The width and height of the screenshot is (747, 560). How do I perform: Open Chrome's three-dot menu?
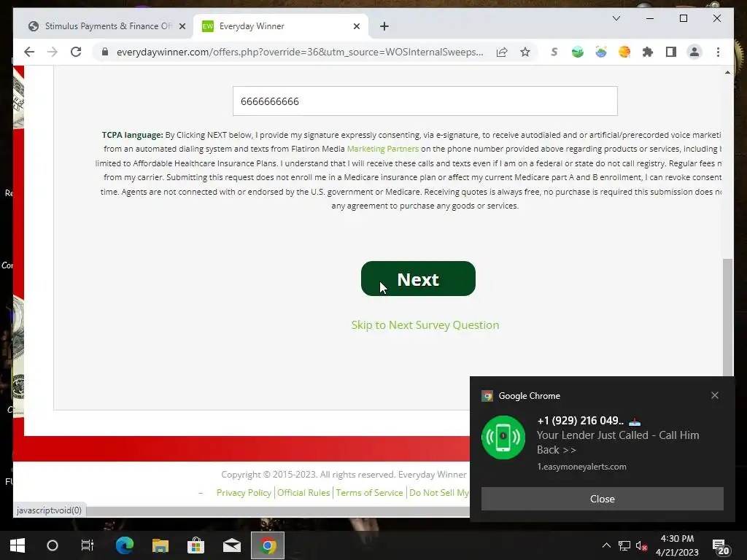coord(718,52)
